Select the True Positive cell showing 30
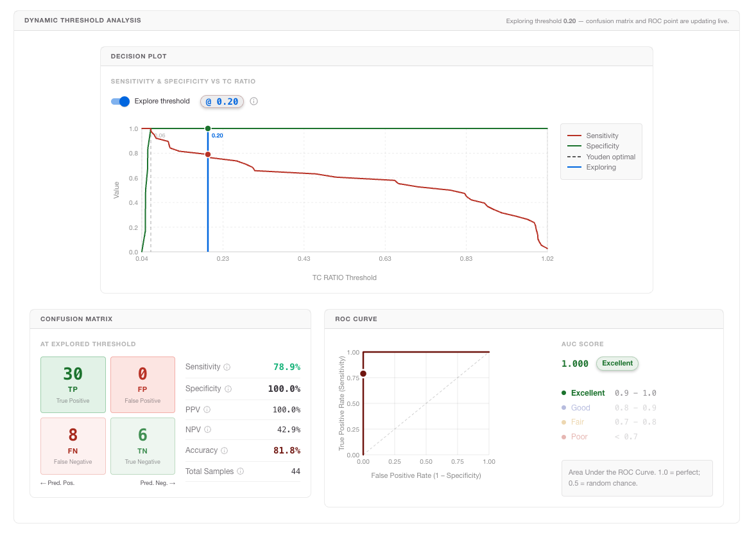This screenshot has width=756, height=537. (73, 385)
